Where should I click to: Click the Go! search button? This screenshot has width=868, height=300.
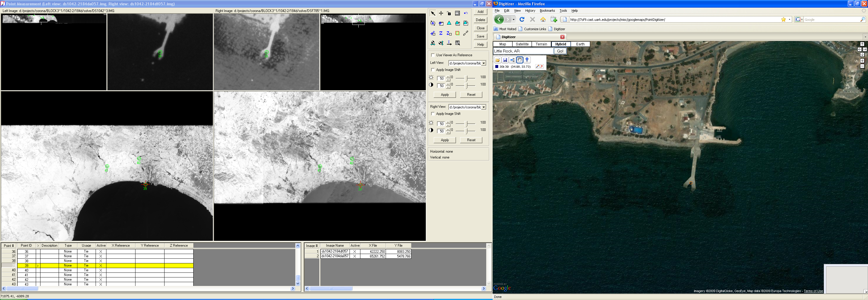560,51
